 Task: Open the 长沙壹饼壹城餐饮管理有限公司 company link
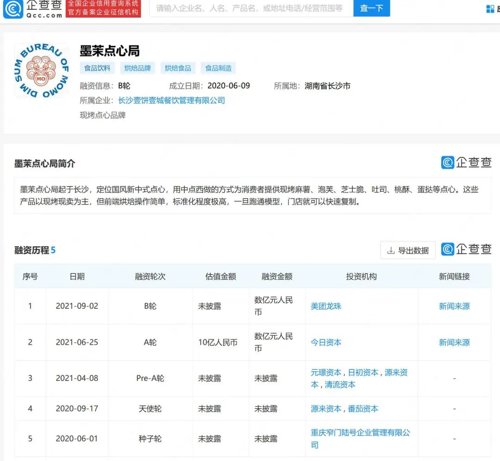172,100
